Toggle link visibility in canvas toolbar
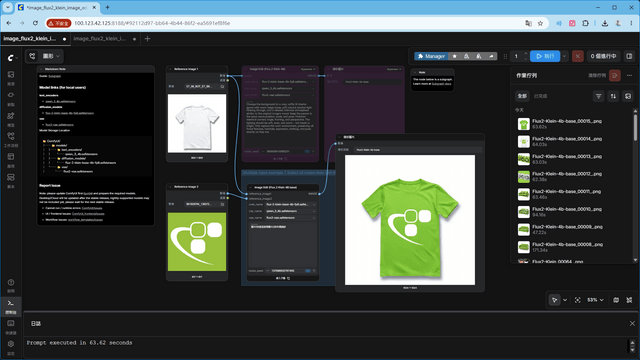640x360 pixels. click(x=629, y=300)
